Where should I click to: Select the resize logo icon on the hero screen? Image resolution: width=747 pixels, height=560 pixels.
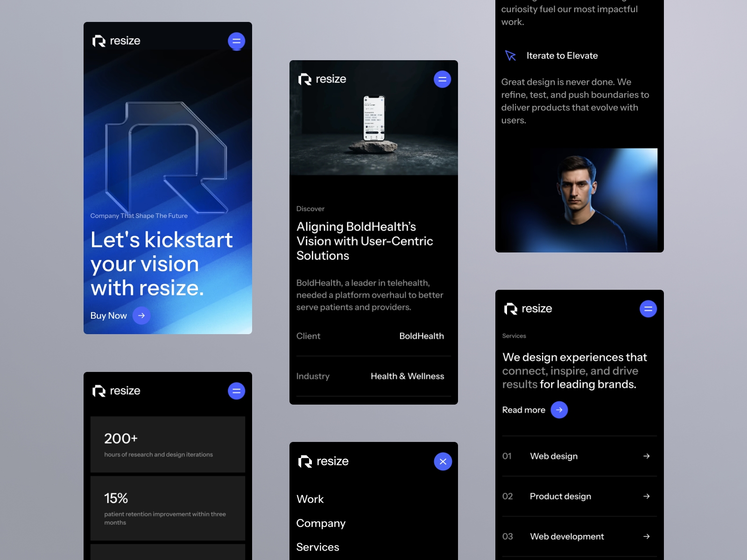[98, 41]
